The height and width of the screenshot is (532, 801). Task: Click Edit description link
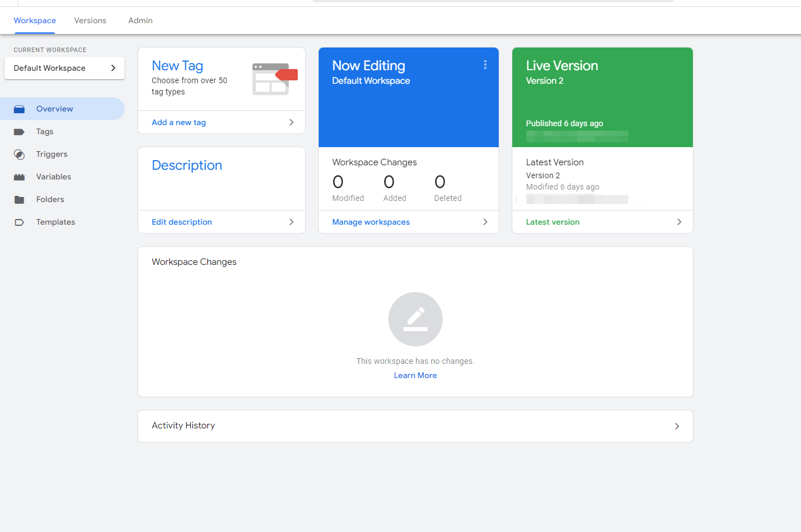(182, 222)
